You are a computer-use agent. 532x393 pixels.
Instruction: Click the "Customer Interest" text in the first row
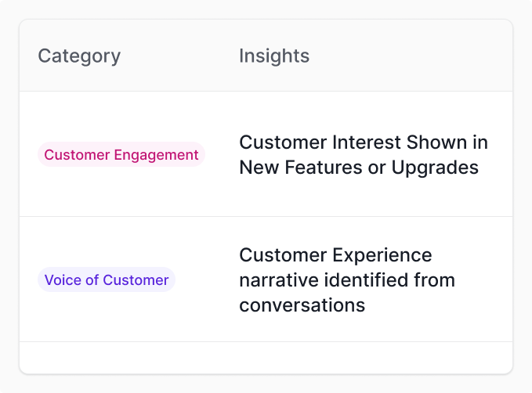click(x=320, y=142)
